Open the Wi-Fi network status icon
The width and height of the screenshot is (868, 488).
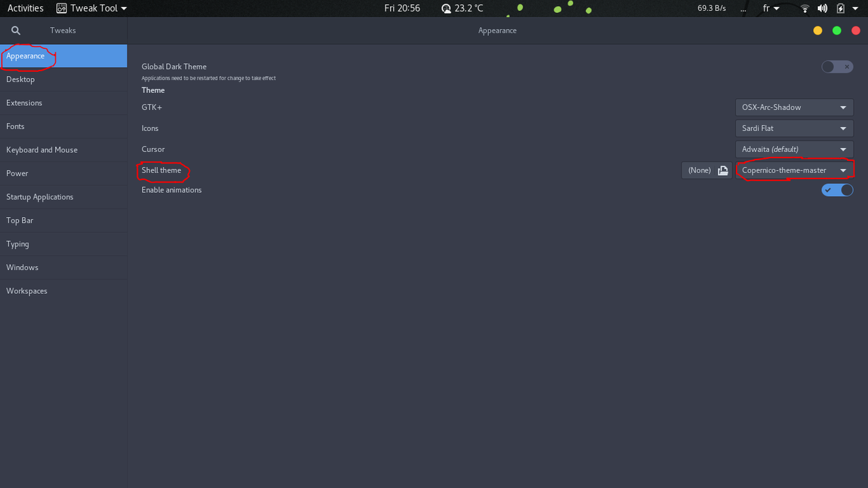tap(805, 8)
